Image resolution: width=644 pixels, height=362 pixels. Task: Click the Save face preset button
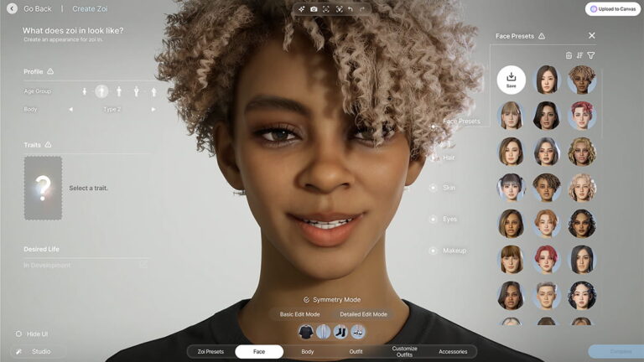point(512,80)
